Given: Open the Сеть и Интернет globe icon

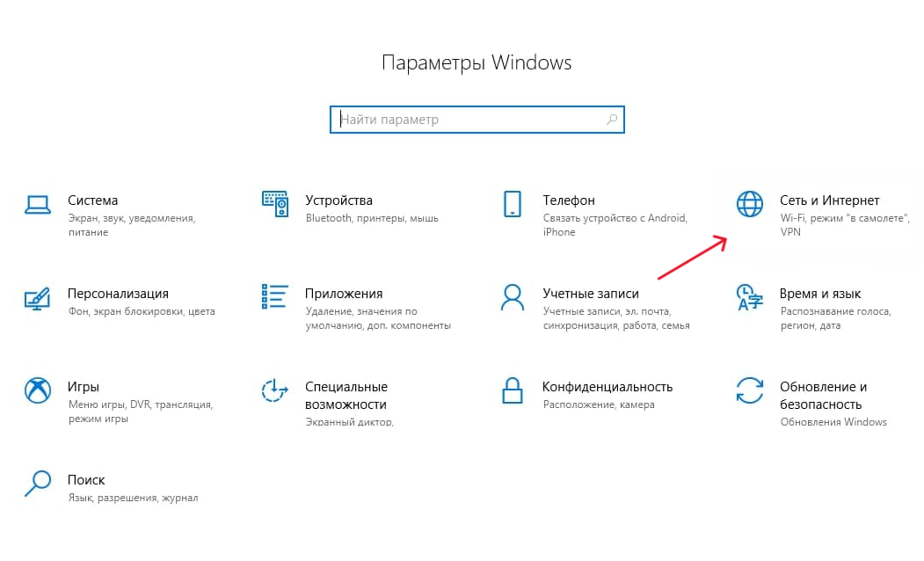Looking at the screenshot, I should 750,204.
